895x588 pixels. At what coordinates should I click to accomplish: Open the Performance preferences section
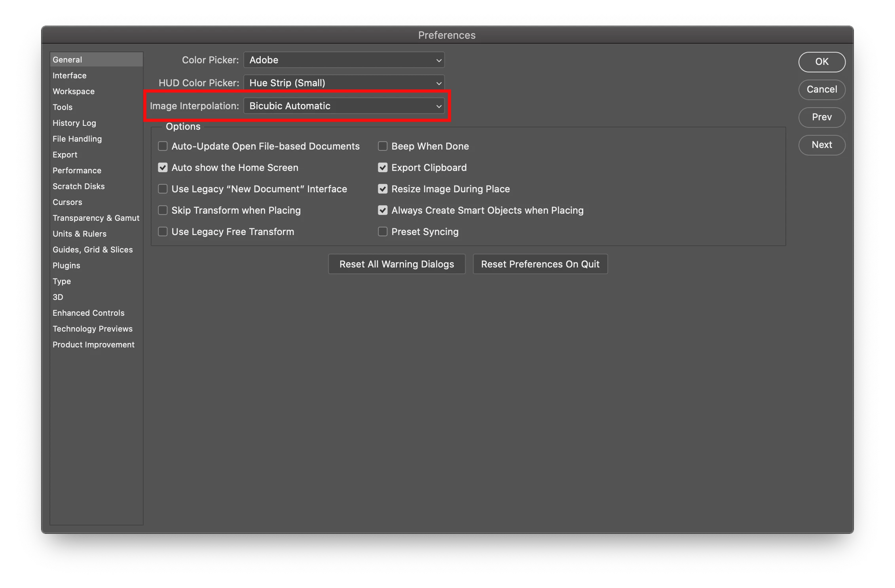coord(77,171)
